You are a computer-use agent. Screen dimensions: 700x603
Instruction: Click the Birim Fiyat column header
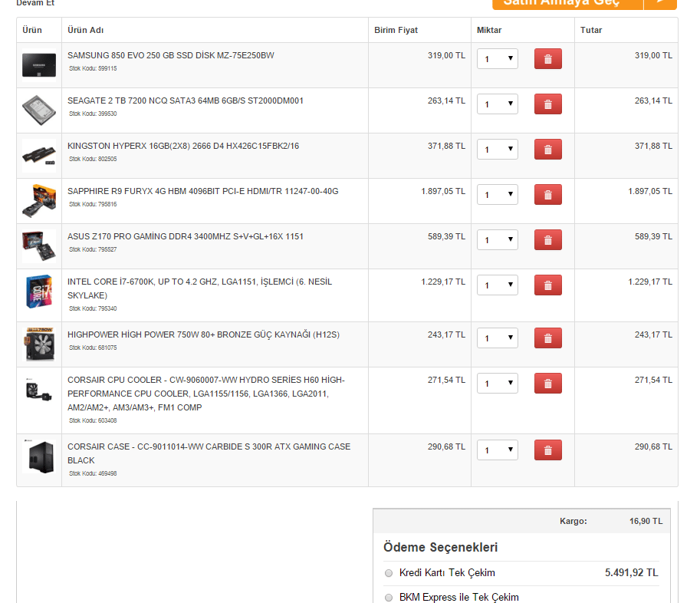click(396, 30)
